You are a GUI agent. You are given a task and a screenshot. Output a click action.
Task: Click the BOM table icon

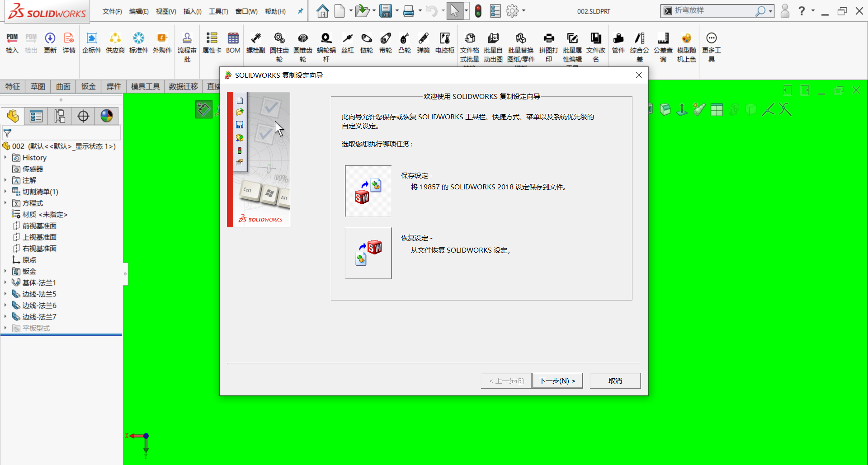[x=233, y=43]
